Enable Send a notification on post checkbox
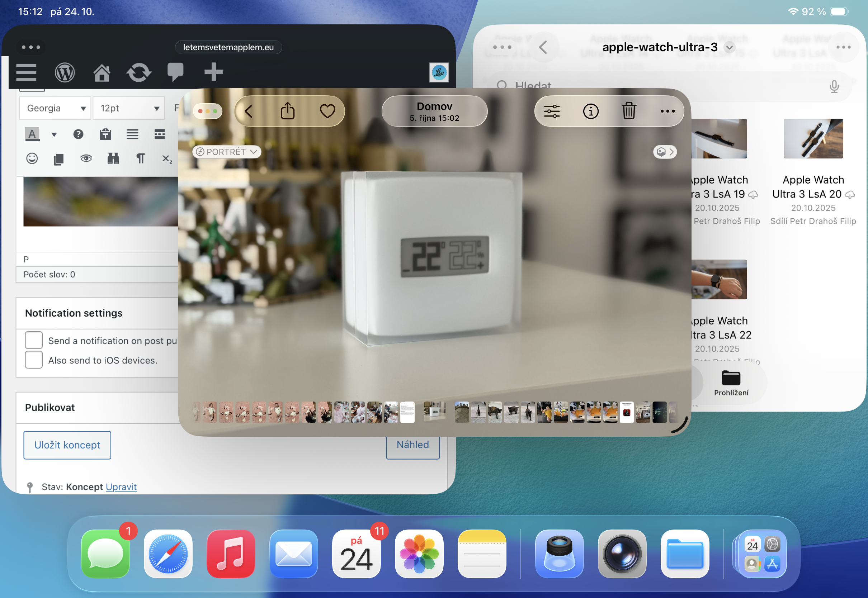 [33, 340]
